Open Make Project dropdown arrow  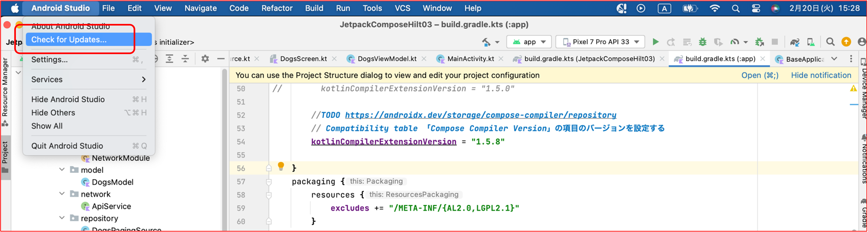497,42
